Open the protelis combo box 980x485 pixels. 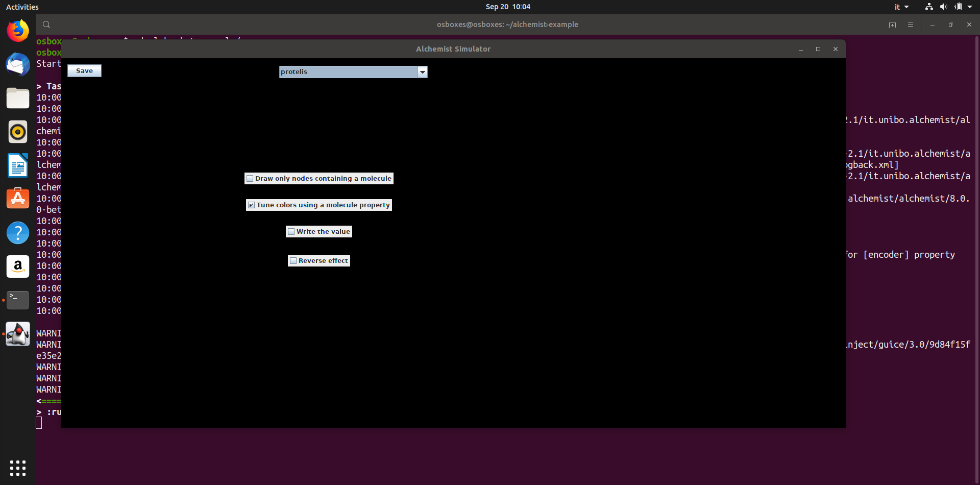(353, 72)
